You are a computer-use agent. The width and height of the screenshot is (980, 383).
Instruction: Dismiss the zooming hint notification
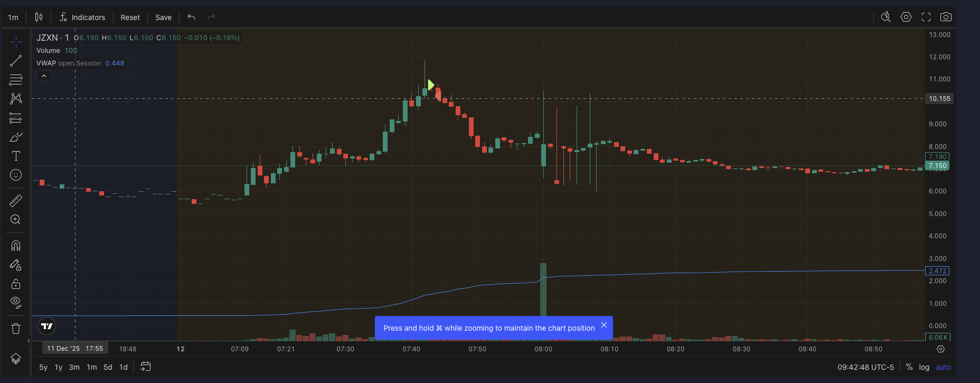pos(604,325)
